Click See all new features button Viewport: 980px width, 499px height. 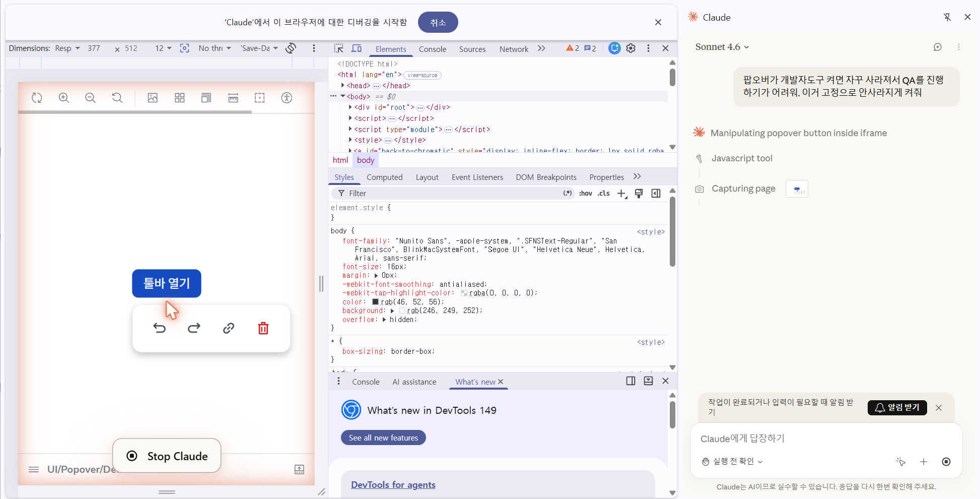383,438
